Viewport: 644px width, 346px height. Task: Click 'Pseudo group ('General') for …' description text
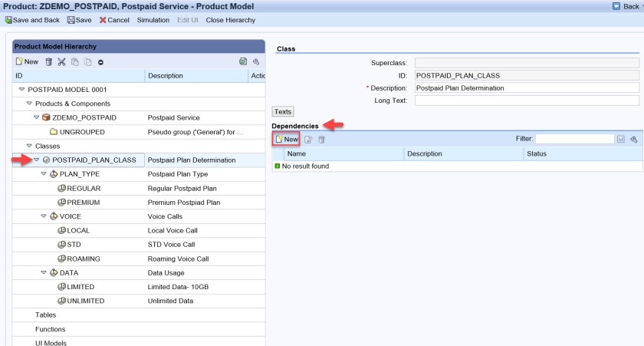[x=195, y=132]
